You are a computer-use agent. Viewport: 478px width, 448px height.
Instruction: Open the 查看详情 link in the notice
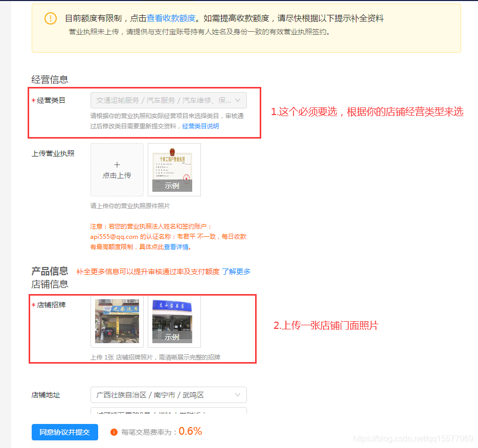click(x=176, y=247)
